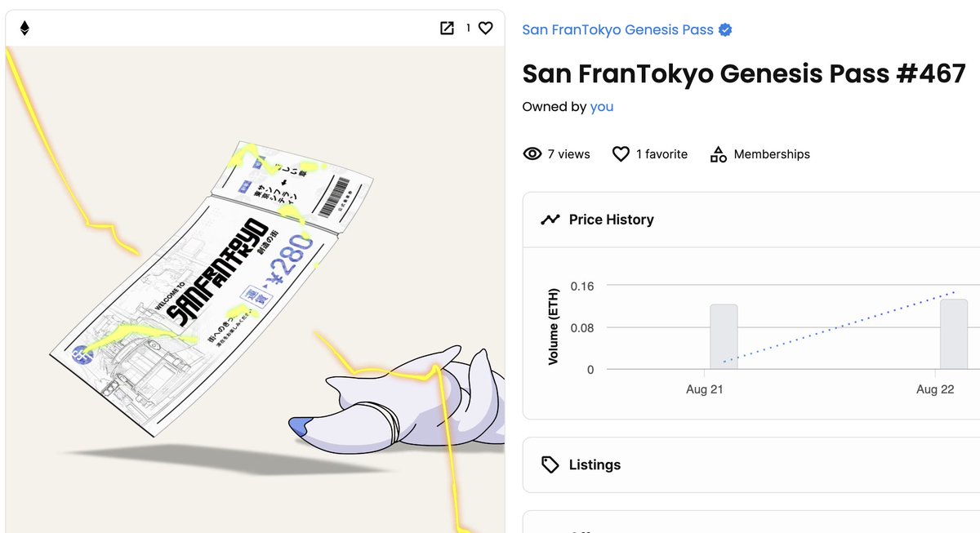Select the Aug 22 volume bar

point(954,334)
